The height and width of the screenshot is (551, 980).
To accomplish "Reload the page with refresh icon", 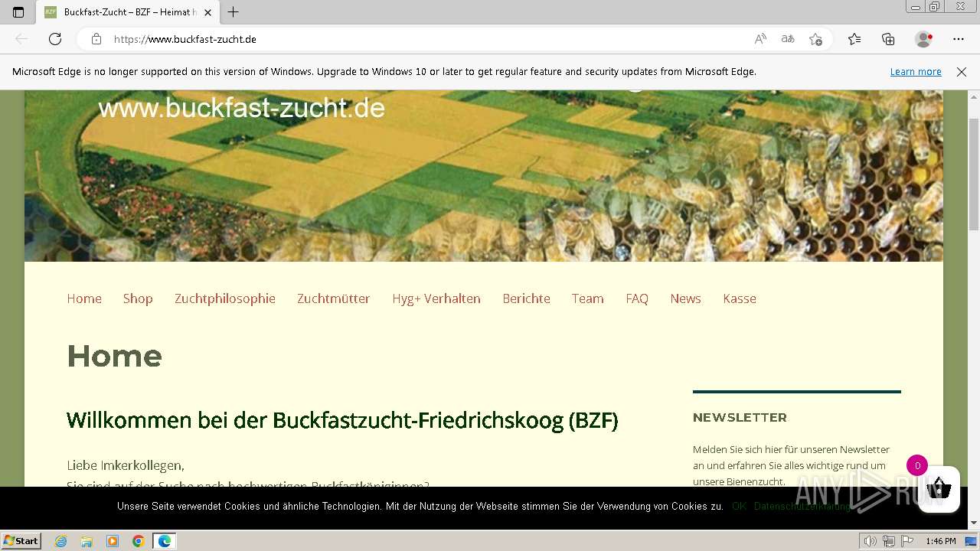I will 55,39.
